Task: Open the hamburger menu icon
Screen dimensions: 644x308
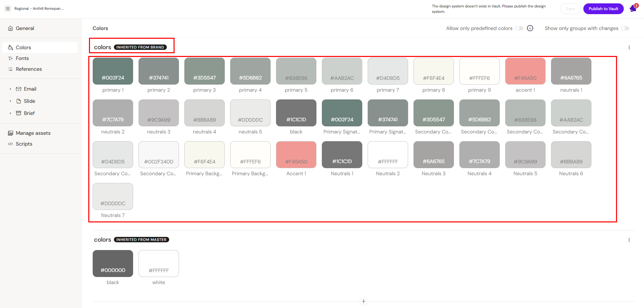Action: click(8, 9)
